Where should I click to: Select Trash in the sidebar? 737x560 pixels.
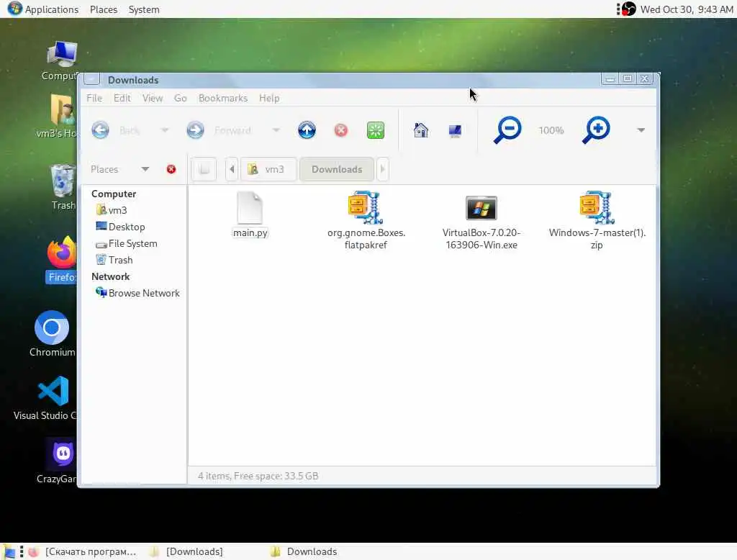click(114, 260)
